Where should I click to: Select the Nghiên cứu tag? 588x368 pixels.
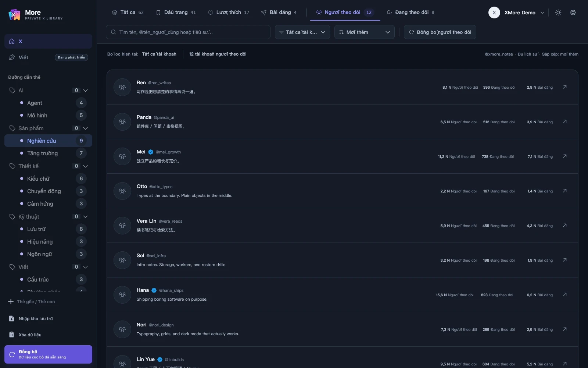coord(48,141)
